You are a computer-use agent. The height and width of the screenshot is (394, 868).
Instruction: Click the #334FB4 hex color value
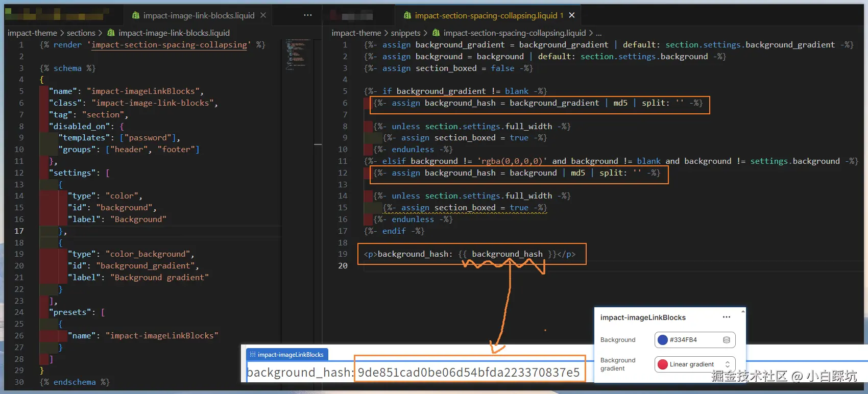pos(683,340)
